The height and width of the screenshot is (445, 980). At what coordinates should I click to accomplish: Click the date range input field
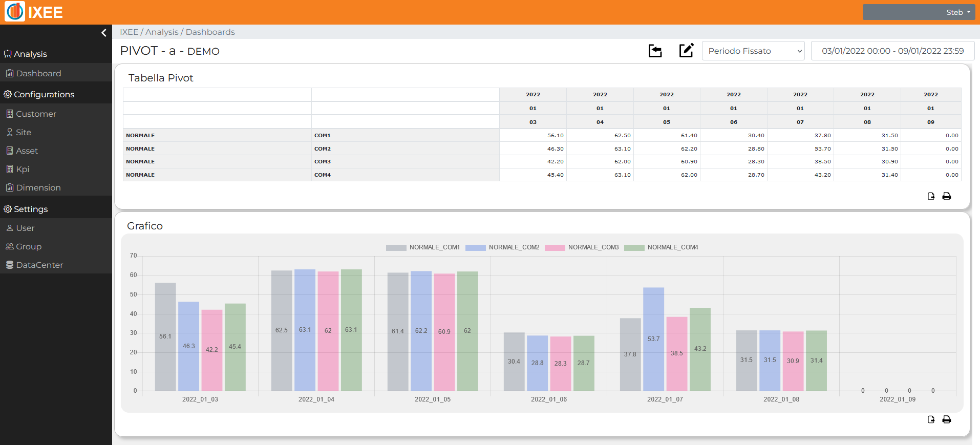pyautogui.click(x=892, y=51)
